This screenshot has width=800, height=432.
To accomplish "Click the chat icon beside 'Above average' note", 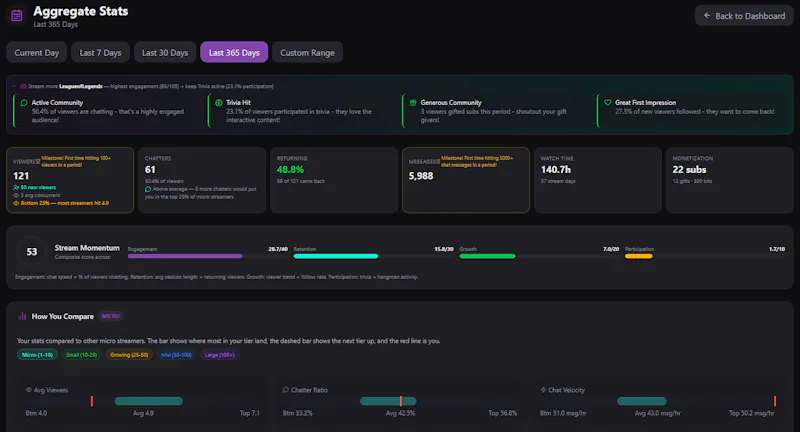I will tap(148, 189).
